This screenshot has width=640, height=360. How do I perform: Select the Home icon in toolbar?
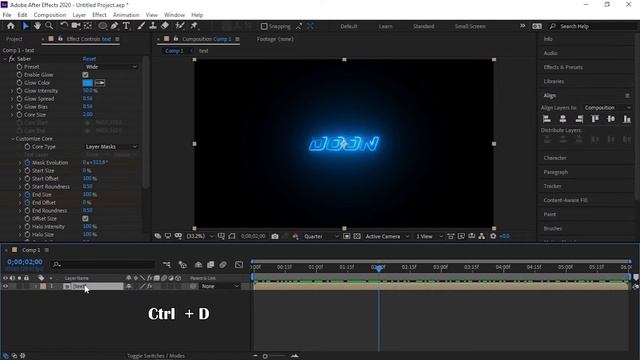click(x=11, y=26)
